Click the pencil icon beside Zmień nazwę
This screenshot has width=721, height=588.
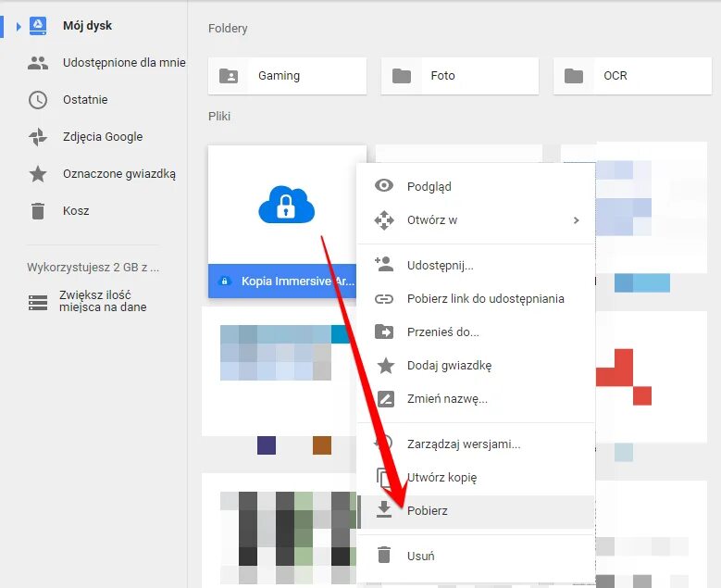[385, 398]
